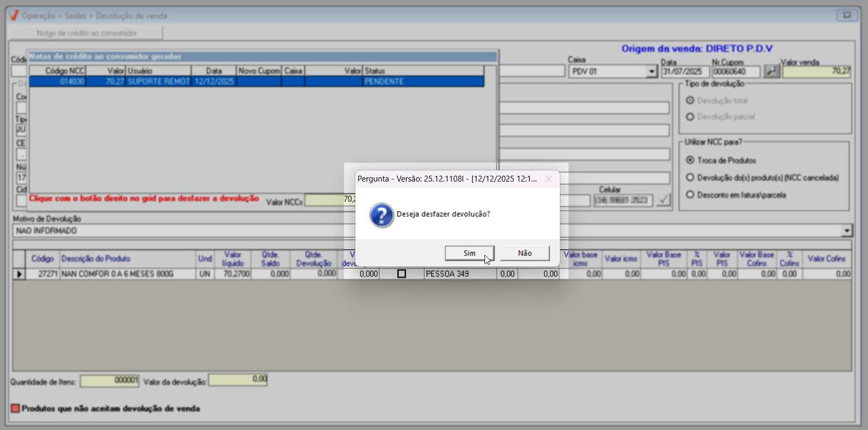Confirm undo with the Sim button

470,253
